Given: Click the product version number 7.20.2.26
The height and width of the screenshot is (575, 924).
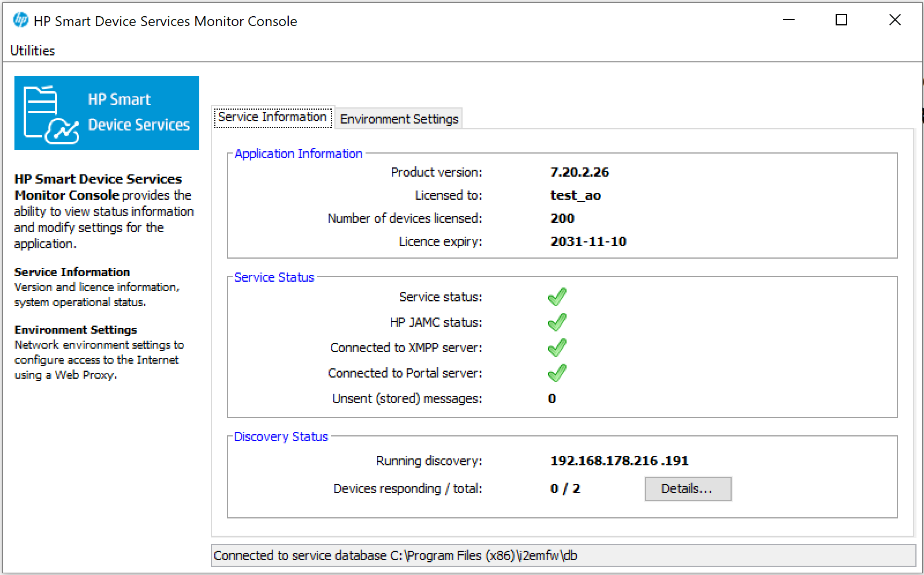Looking at the screenshot, I should pos(579,172).
